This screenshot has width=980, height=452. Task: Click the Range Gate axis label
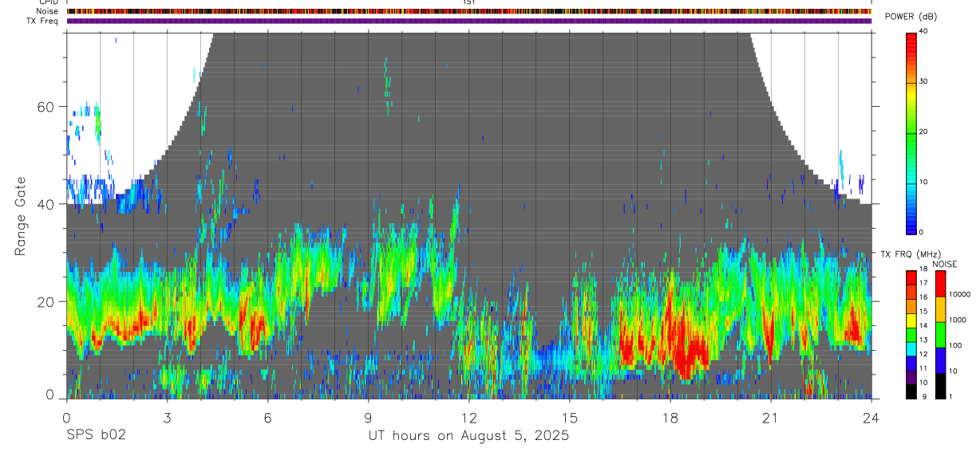click(x=21, y=216)
